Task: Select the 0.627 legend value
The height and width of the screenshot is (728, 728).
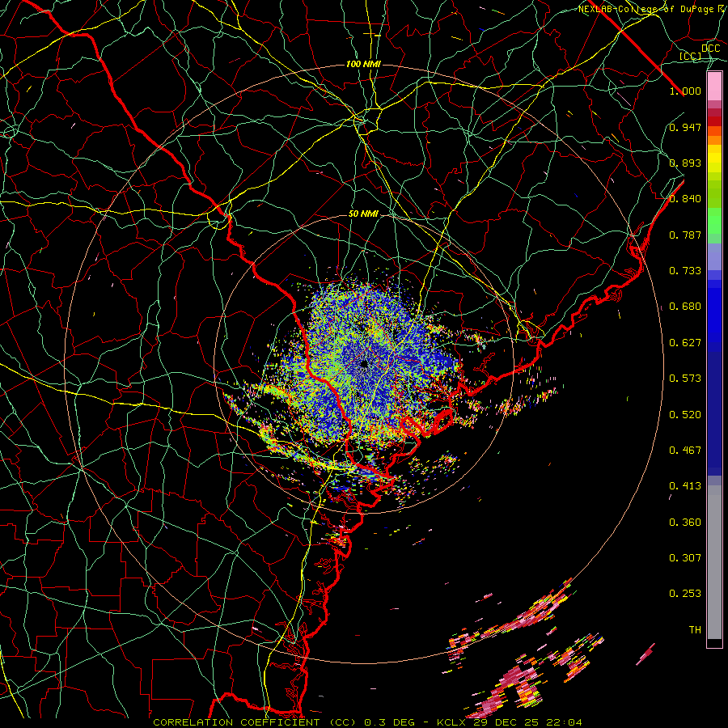Action: (x=685, y=343)
